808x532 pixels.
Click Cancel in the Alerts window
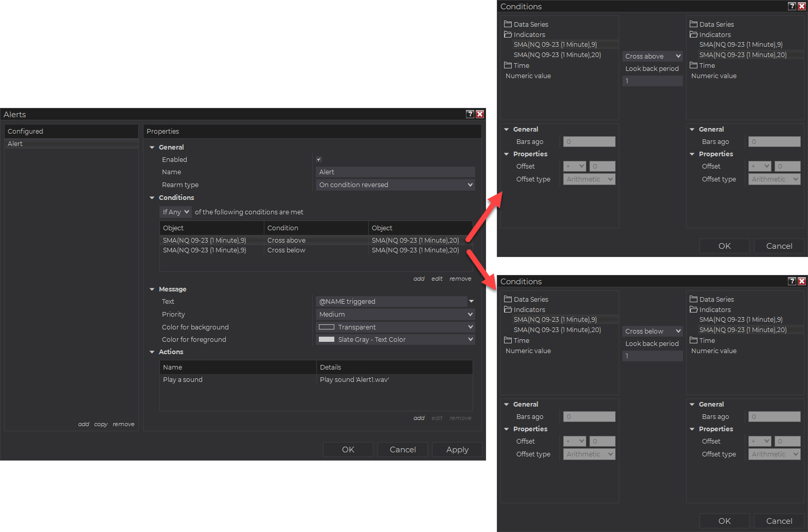click(x=403, y=449)
